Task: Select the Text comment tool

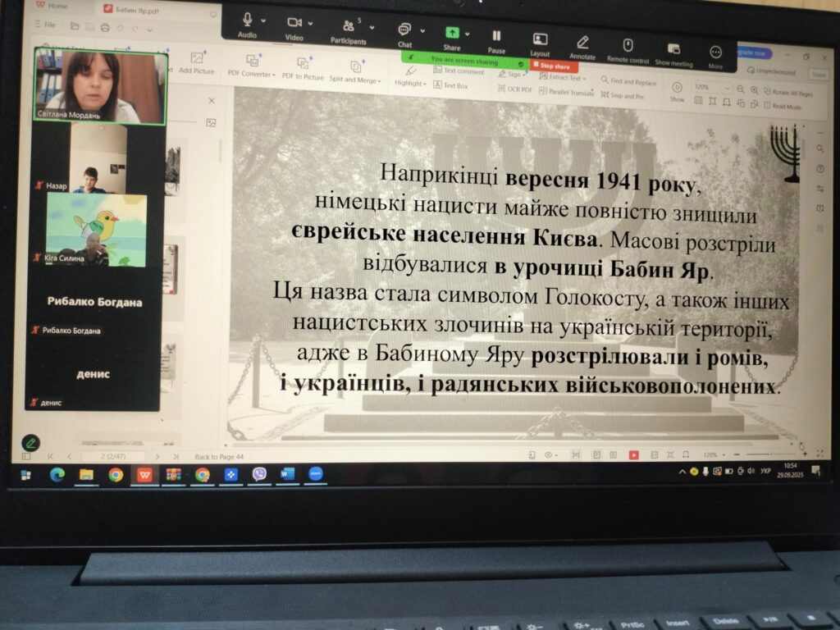Action: coord(459,71)
